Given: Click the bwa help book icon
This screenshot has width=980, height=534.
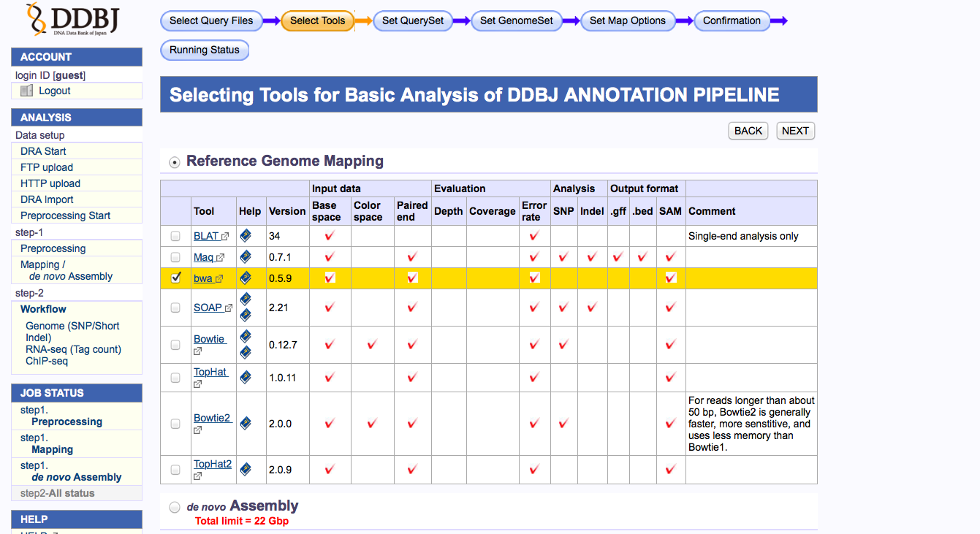Looking at the screenshot, I should tap(246, 278).
